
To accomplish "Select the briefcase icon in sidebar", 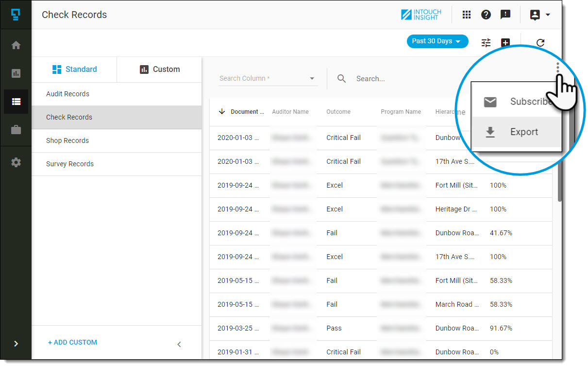I will 16,130.
